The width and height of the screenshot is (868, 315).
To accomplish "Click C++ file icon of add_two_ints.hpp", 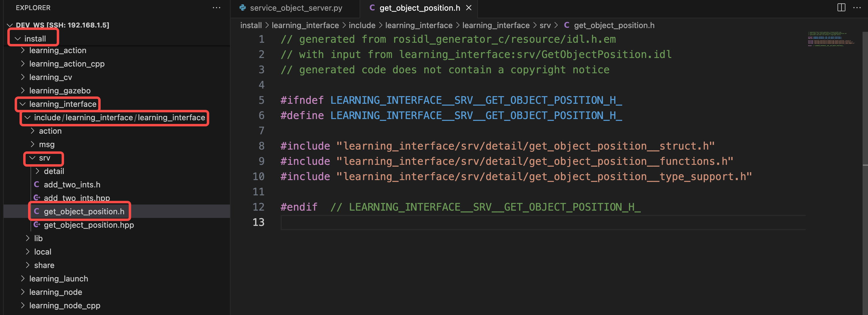I will (37, 198).
